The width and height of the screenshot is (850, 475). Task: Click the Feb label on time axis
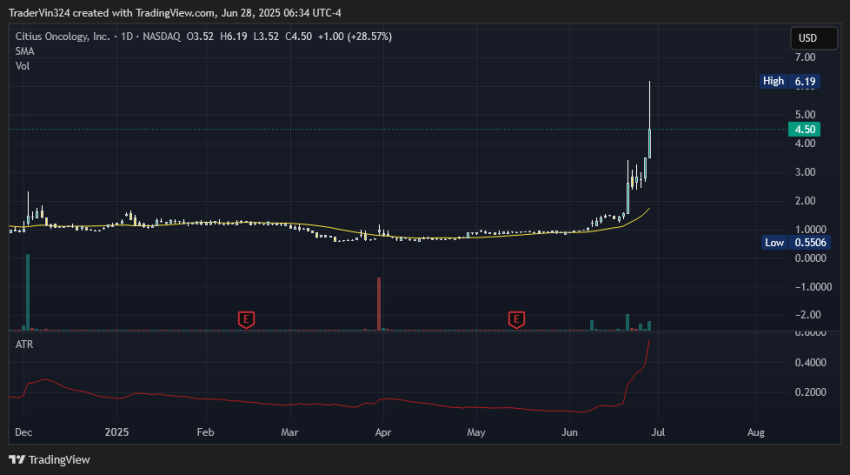point(205,432)
